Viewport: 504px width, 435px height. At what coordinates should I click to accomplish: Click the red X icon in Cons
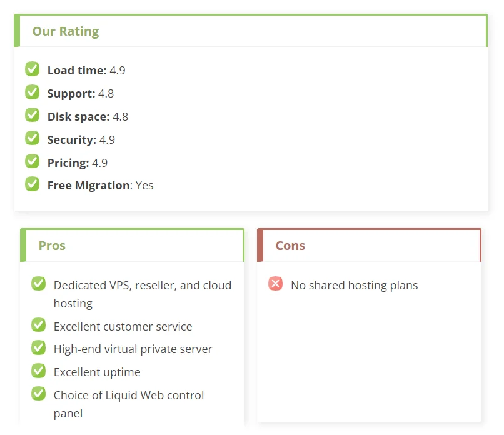276,284
